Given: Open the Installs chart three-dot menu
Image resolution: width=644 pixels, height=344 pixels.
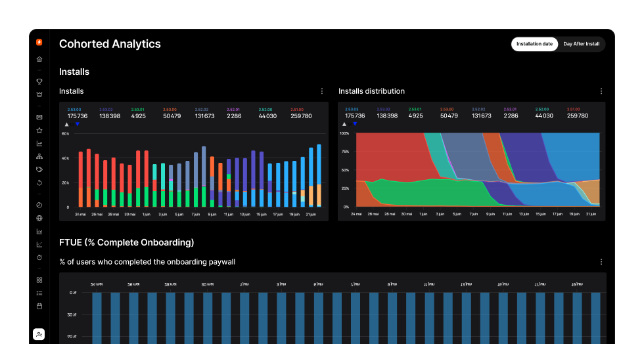Looking at the screenshot, I should (322, 91).
